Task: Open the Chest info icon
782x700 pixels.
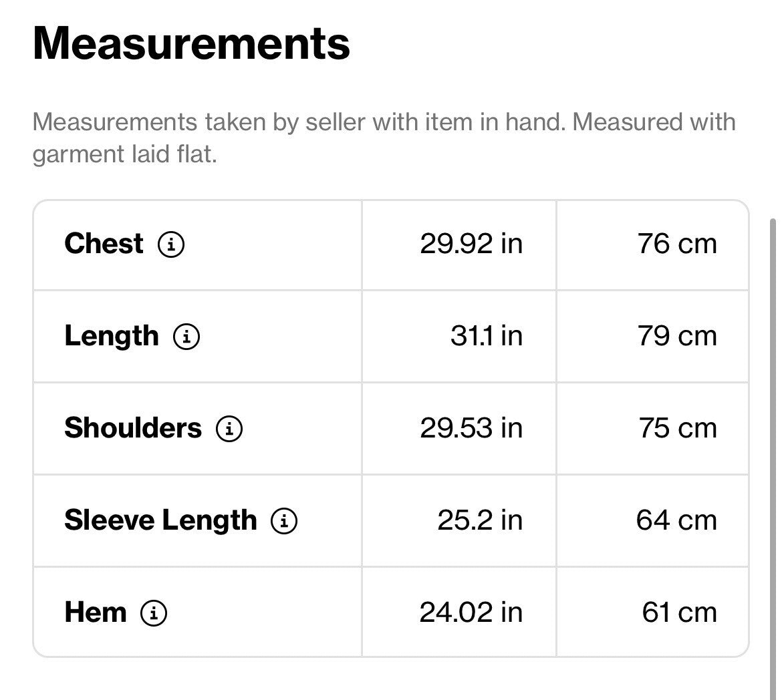Action: [171, 244]
